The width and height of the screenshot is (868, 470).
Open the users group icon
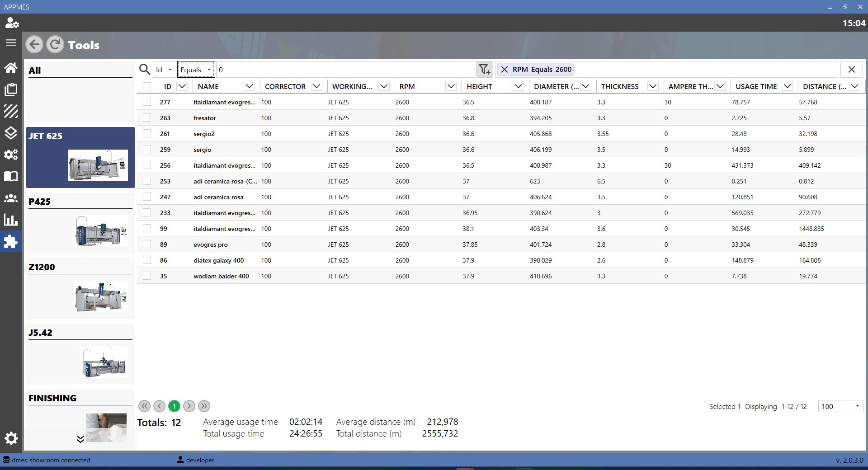click(11, 198)
